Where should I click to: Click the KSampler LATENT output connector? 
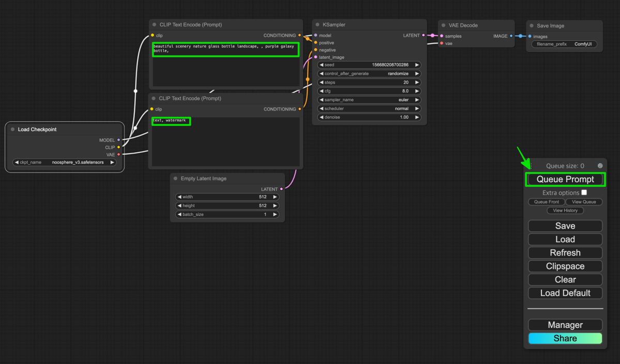424,36
